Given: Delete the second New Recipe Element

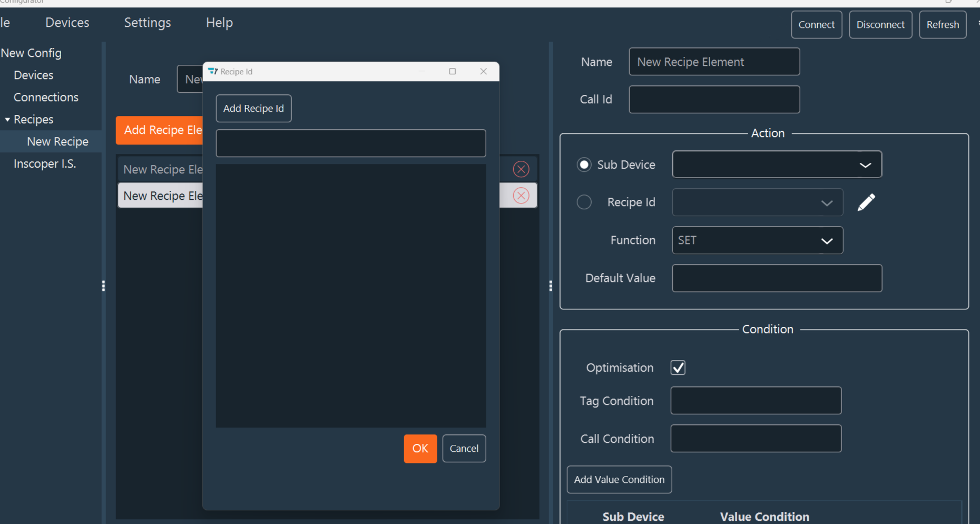Looking at the screenshot, I should [521, 195].
